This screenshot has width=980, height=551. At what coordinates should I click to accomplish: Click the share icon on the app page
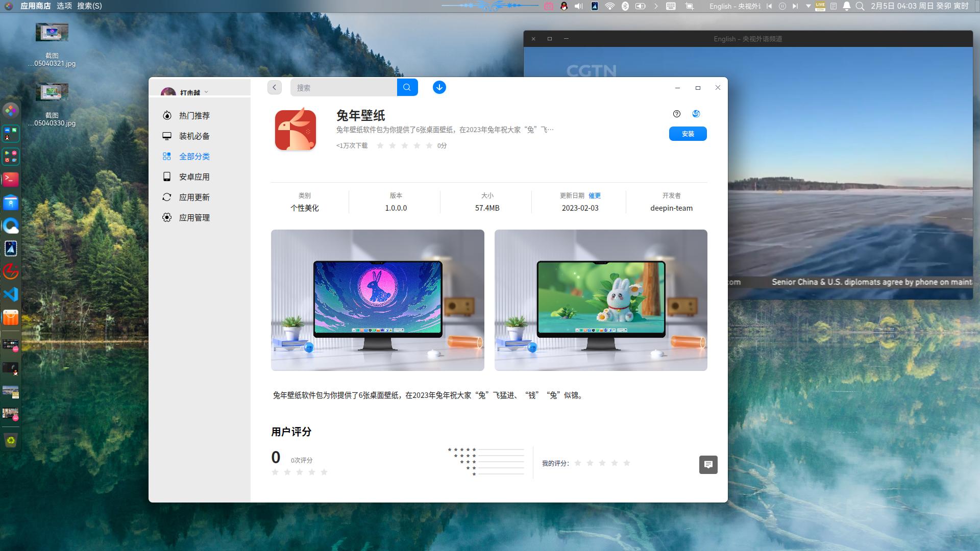696,114
